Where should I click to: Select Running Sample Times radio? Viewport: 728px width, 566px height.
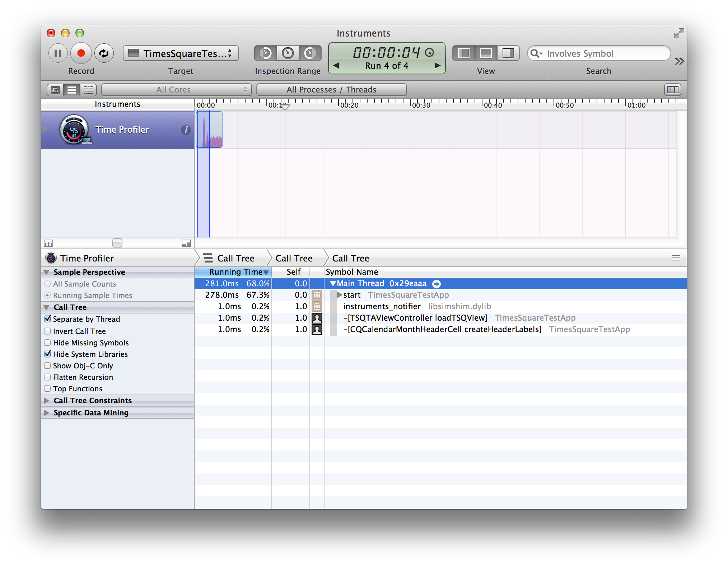[47, 295]
